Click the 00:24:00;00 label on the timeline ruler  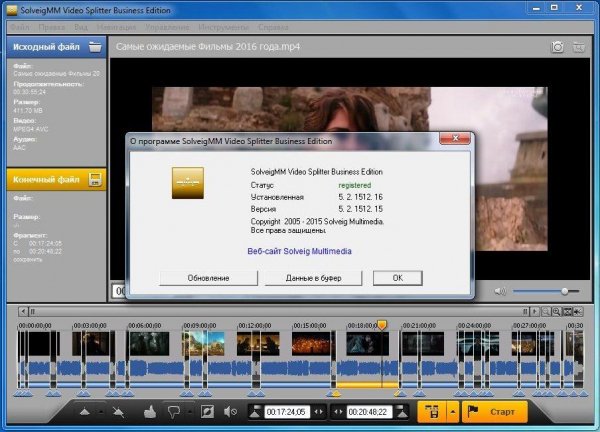474,326
